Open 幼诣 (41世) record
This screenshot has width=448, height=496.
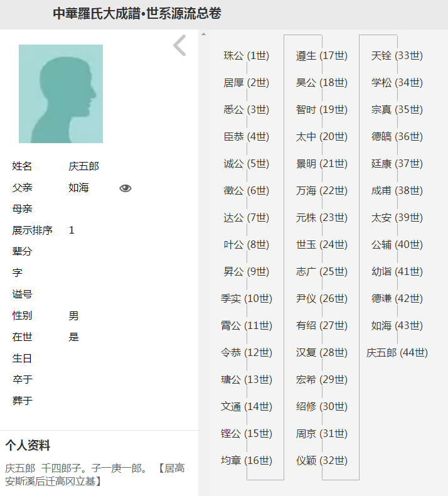(397, 271)
